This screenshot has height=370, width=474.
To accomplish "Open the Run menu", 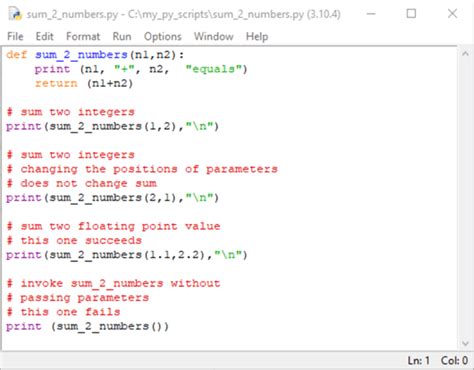I will click(x=122, y=36).
